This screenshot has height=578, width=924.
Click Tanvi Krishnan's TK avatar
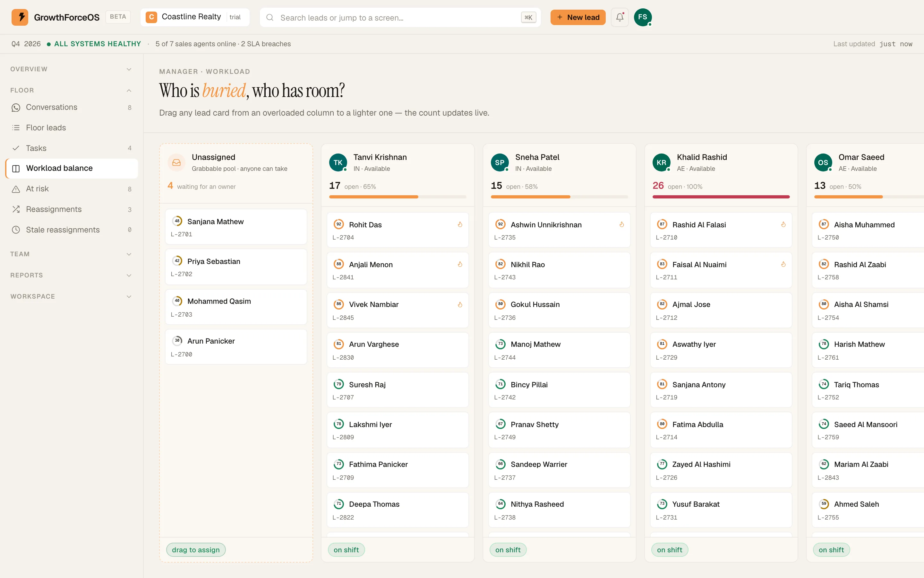click(338, 162)
